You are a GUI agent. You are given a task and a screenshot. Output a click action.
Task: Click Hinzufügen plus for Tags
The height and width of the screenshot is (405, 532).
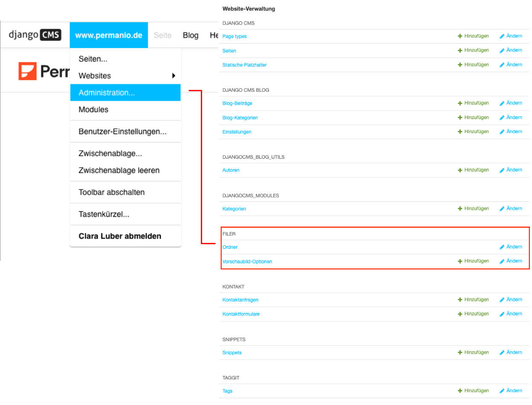pyautogui.click(x=473, y=391)
